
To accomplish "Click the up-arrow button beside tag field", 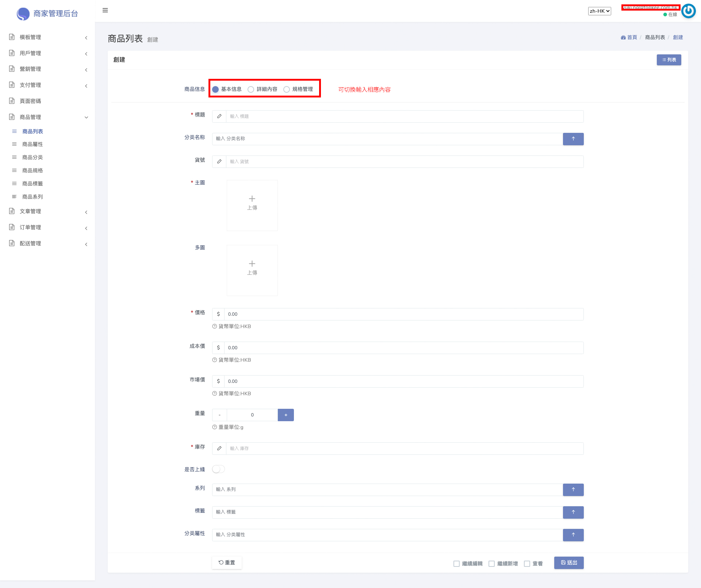I will pyautogui.click(x=573, y=512).
